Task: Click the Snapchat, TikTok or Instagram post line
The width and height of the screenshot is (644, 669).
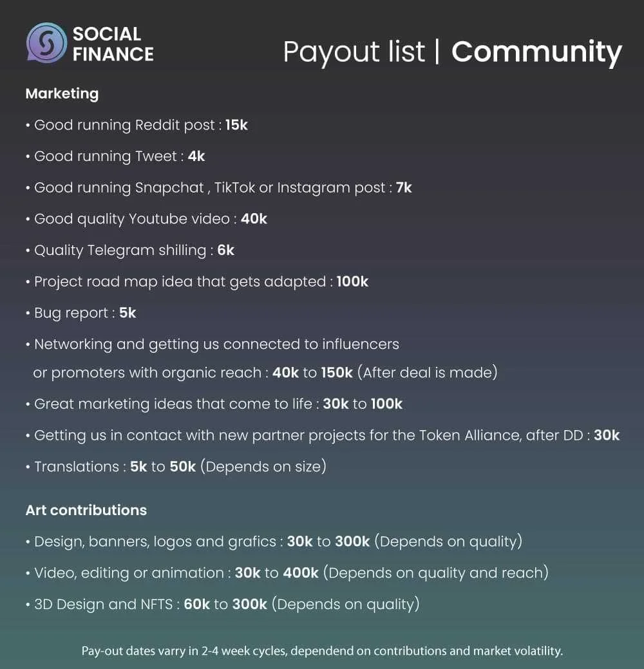Action: 218,188
